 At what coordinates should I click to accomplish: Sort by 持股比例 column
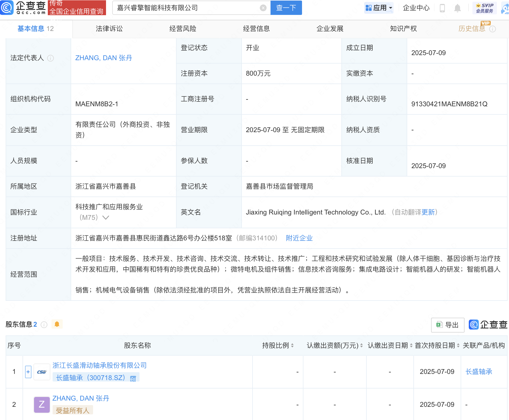click(292, 346)
